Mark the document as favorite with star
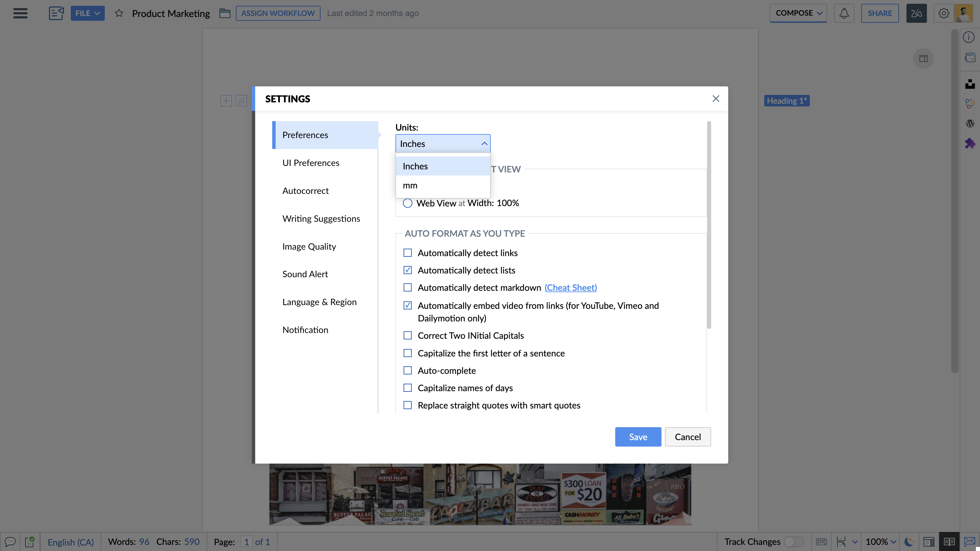 [x=119, y=13]
